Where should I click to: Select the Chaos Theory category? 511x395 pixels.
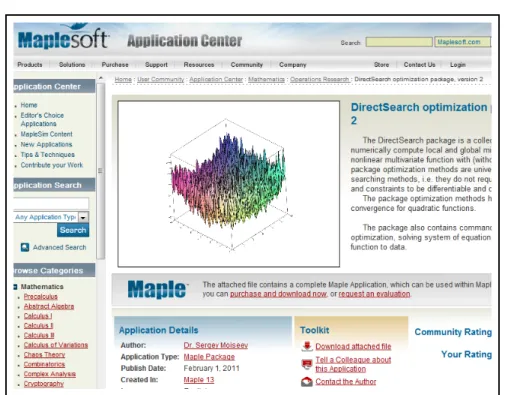click(44, 355)
